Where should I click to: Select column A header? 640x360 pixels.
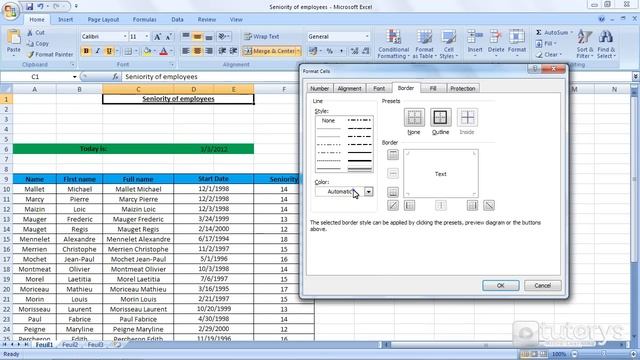[34, 89]
